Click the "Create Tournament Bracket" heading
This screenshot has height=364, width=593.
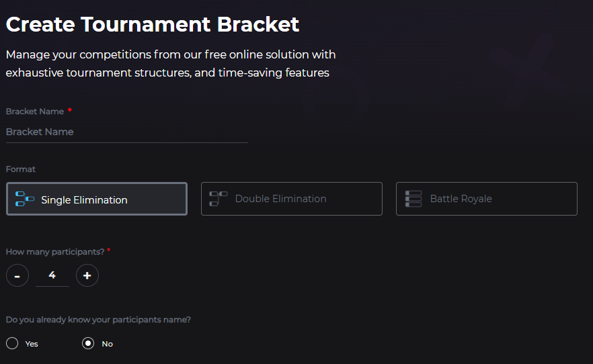pos(153,25)
